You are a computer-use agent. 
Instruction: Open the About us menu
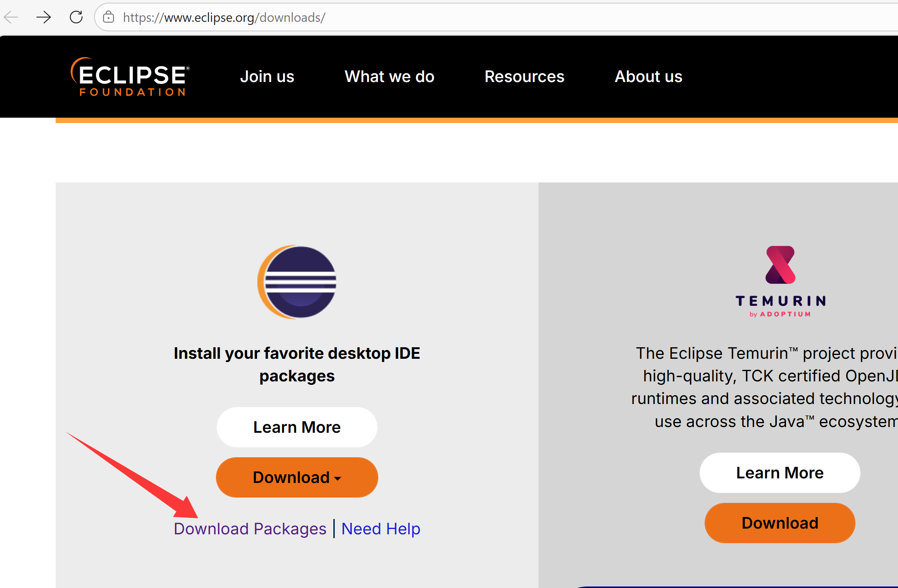point(648,77)
